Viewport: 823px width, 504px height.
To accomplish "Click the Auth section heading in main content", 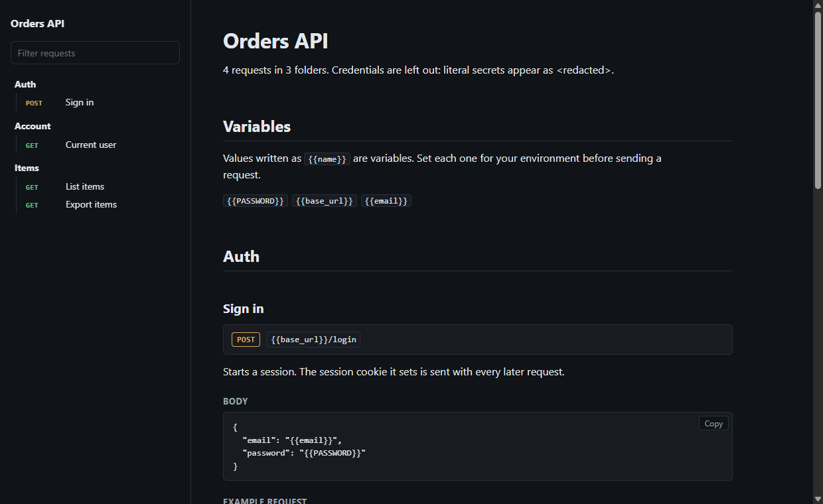I will pos(241,257).
